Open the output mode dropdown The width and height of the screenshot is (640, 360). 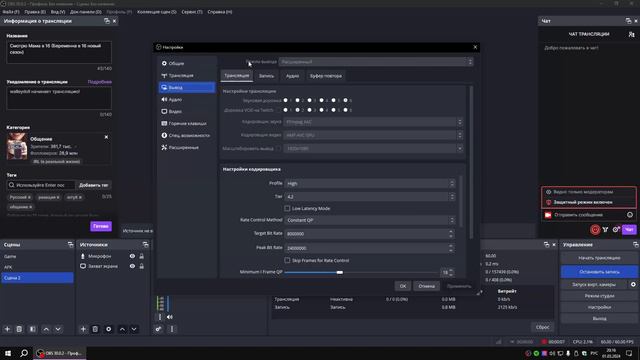(376, 62)
